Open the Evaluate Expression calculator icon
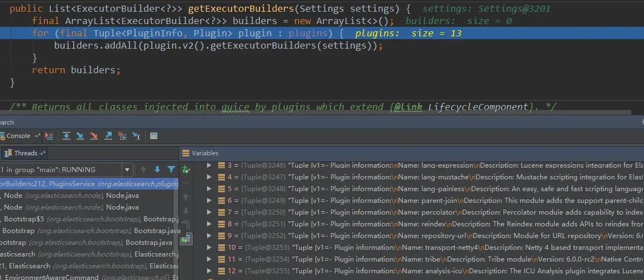Image resolution: width=644 pixels, height=280 pixels. 153,136
